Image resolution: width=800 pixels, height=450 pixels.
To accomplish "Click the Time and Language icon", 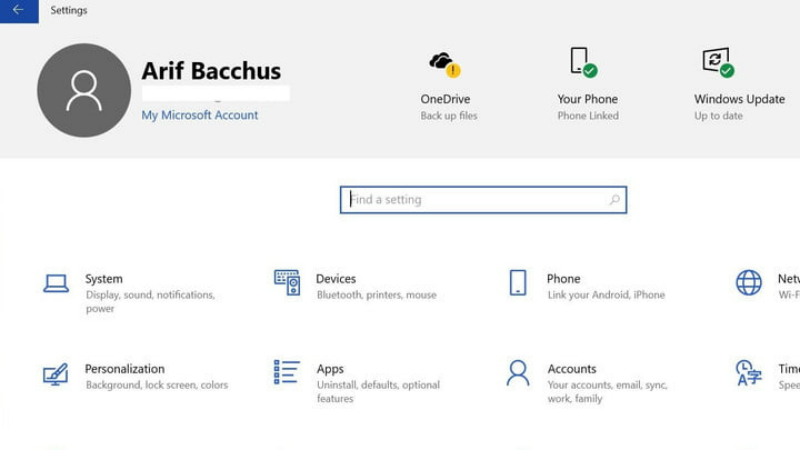I will click(748, 373).
